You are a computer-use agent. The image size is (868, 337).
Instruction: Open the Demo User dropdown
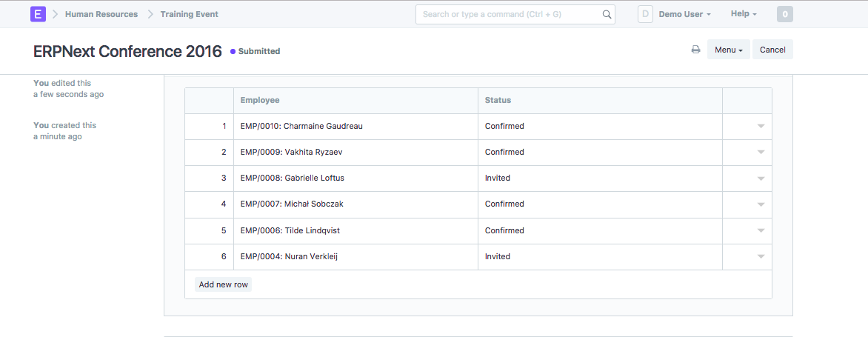tap(684, 14)
